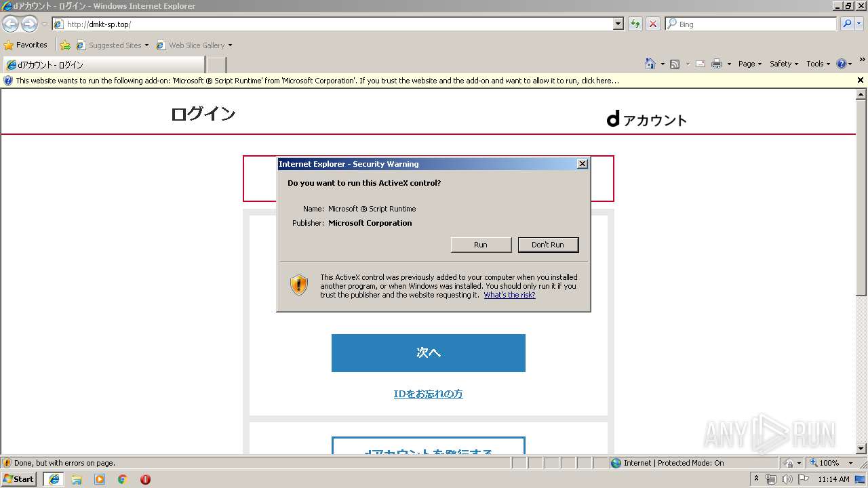Click the status bar error warning icon
The width and height of the screenshot is (868, 488).
click(x=7, y=463)
